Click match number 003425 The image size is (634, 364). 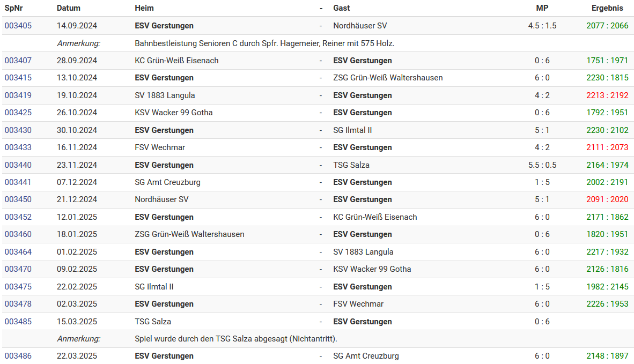tap(18, 113)
